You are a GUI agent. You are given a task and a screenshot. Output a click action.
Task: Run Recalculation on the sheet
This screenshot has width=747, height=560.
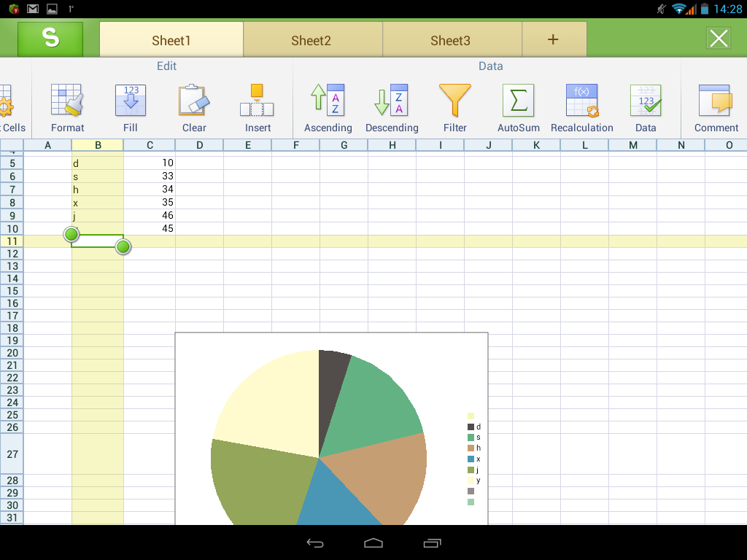click(581, 101)
